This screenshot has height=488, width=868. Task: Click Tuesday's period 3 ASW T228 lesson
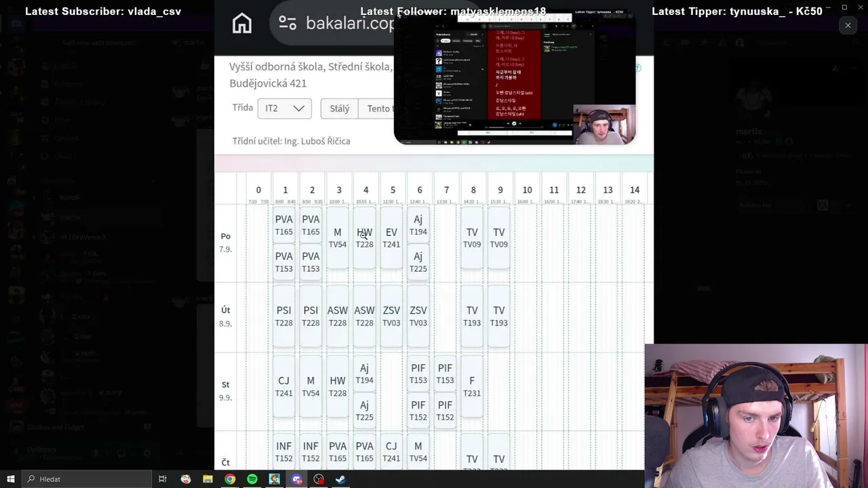338,316
